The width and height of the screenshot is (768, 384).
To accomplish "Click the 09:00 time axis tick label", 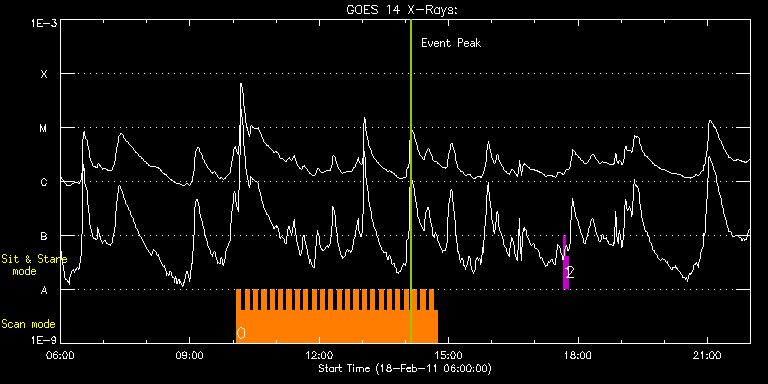I will 190,354.
